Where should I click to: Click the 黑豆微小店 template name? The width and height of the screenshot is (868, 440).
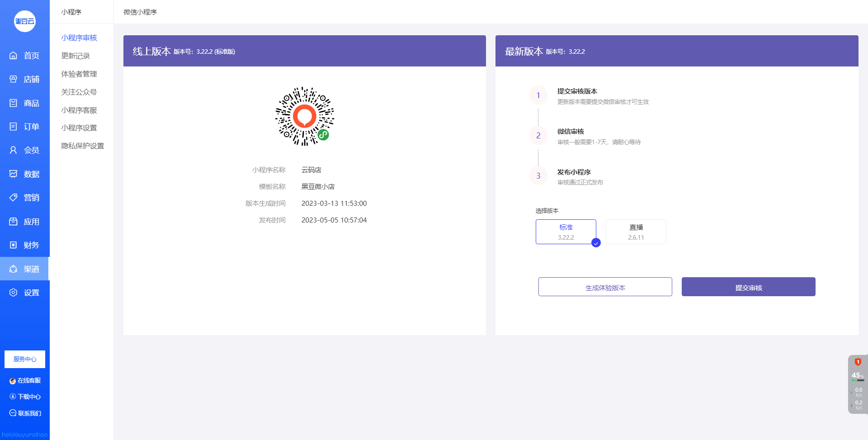click(318, 187)
